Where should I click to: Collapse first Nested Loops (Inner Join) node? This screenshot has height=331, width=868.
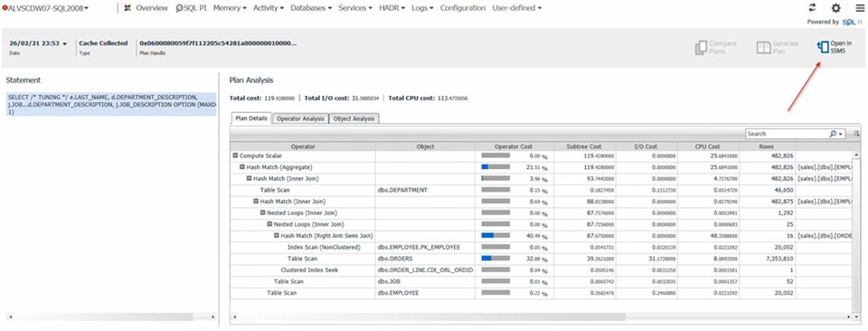point(262,213)
